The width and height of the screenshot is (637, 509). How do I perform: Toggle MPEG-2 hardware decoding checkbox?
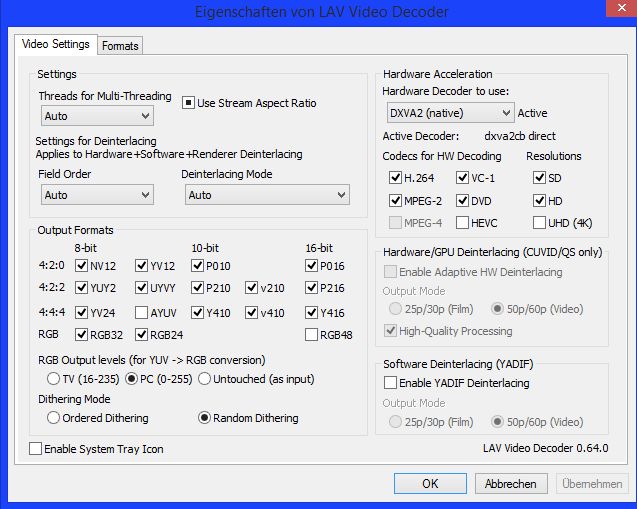395,200
